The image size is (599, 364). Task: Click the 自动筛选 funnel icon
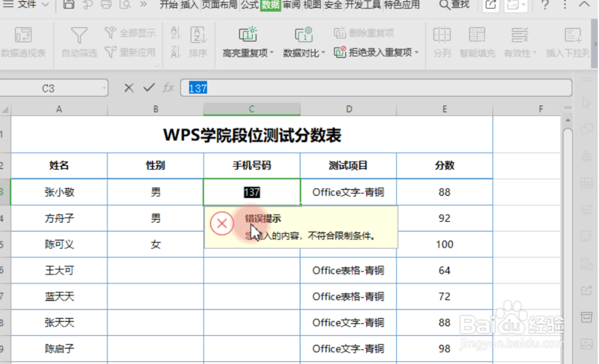pos(79,35)
